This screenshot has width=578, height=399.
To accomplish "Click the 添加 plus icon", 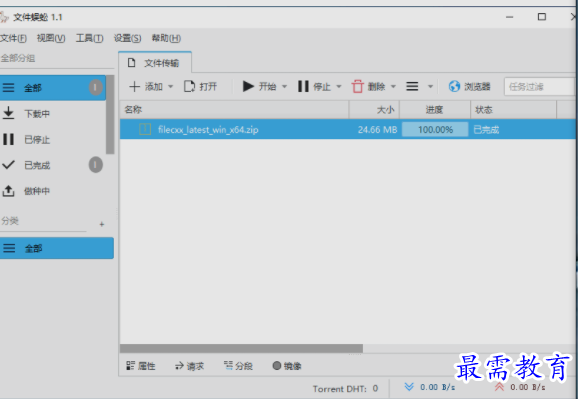I will click(135, 87).
